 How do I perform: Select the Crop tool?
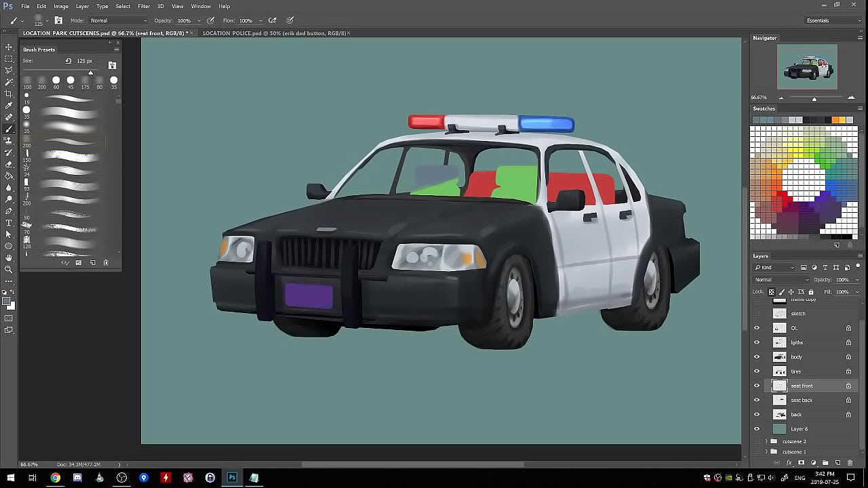[x=9, y=94]
